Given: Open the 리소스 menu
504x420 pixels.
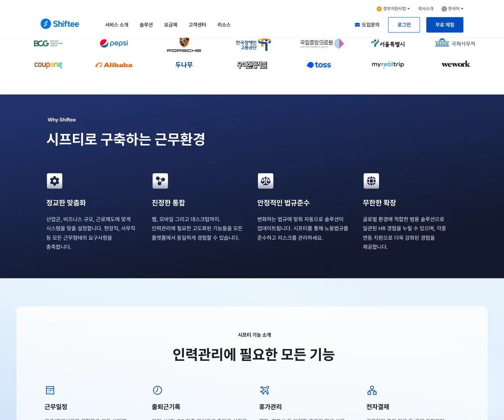Looking at the screenshot, I should tap(224, 25).
